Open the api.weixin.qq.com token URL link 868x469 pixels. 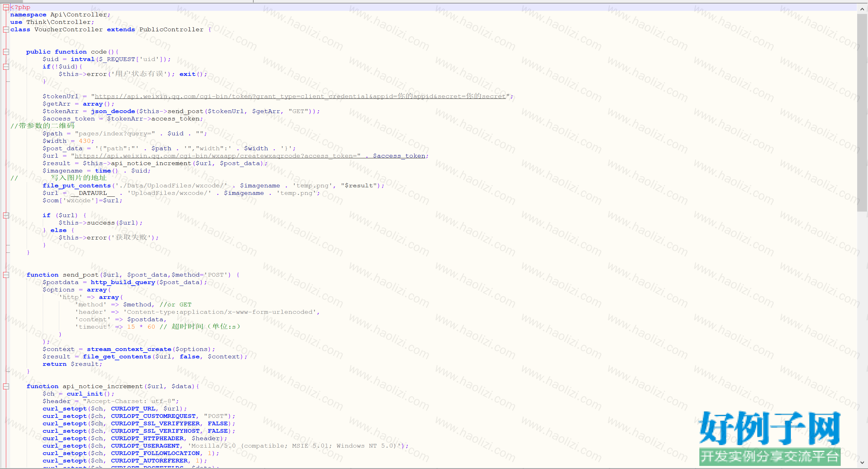pyautogui.click(x=300, y=97)
